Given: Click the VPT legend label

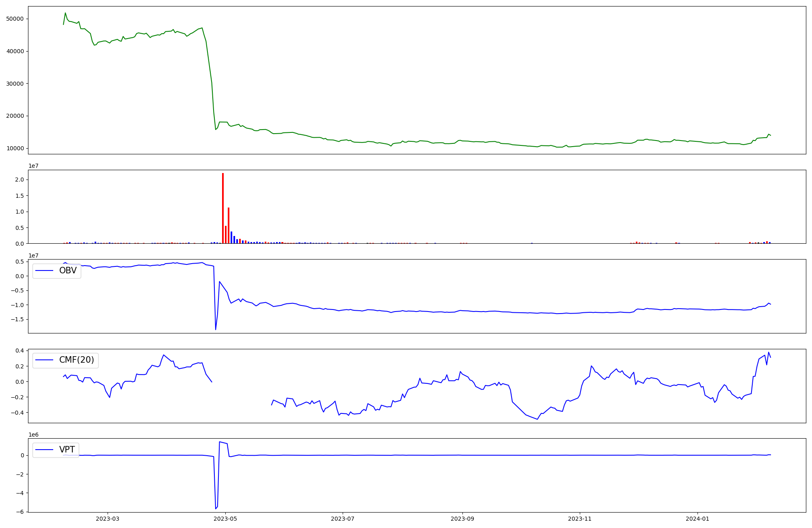Looking at the screenshot, I should coord(67,450).
